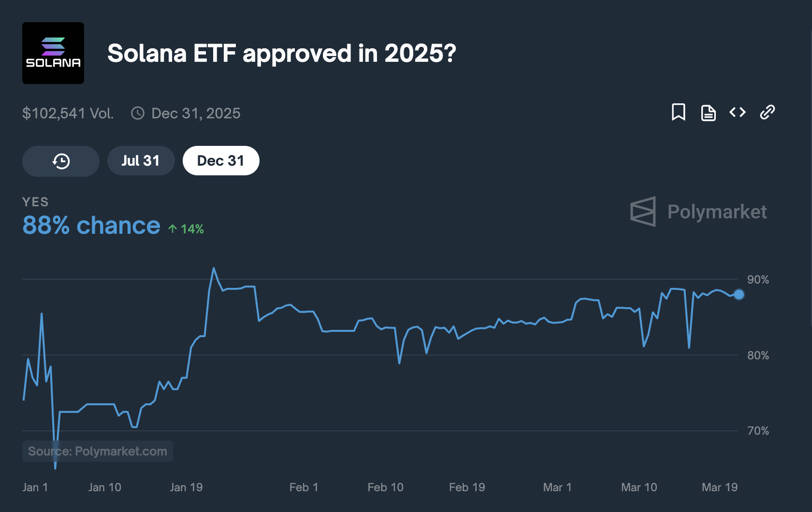Viewport: 812px width, 512px height.
Task: Click the current-value dot on chart line
Action: click(x=739, y=294)
